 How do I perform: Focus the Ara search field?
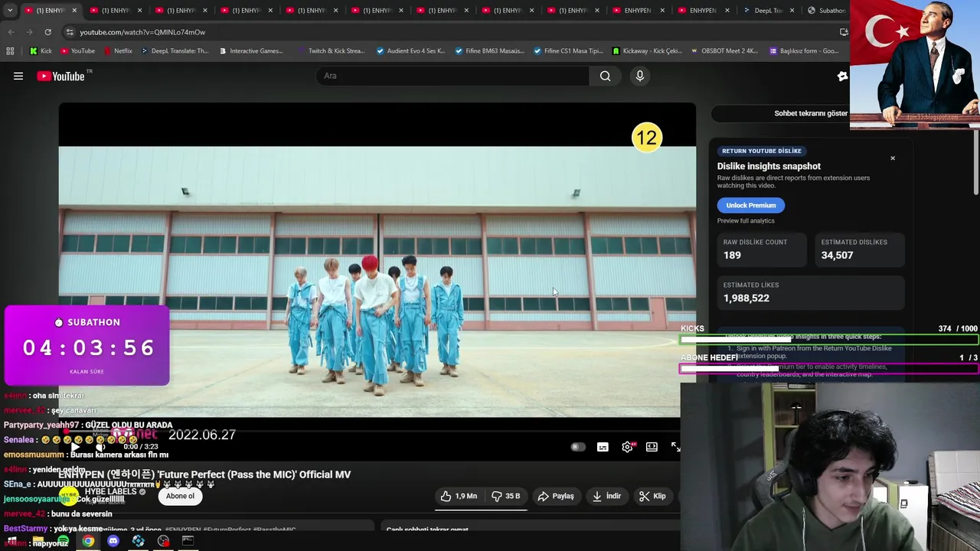[x=453, y=76]
